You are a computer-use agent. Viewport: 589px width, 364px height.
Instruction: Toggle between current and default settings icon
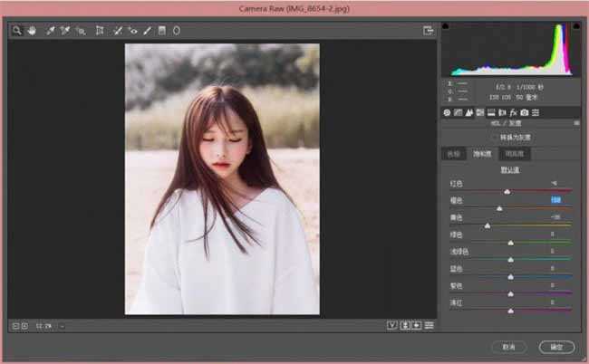click(x=429, y=325)
